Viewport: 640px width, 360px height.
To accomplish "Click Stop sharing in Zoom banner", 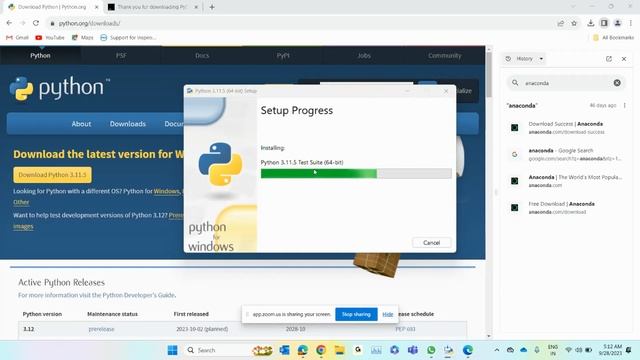I will [x=356, y=314].
